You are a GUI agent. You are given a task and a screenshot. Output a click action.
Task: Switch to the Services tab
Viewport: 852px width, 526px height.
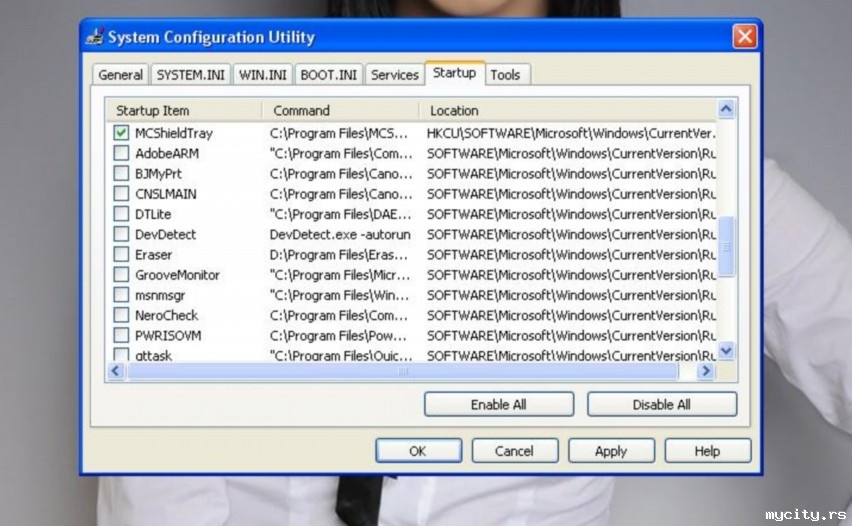pos(394,75)
